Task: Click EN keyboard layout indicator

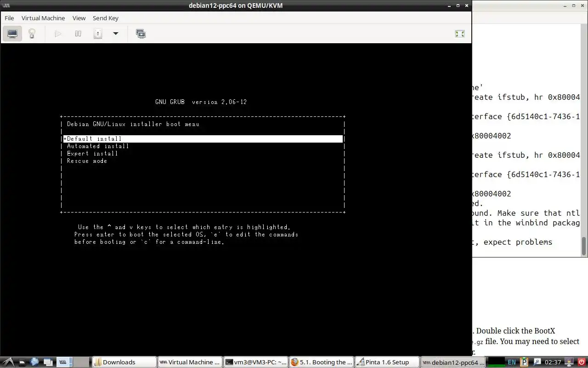Action: pyautogui.click(x=512, y=362)
